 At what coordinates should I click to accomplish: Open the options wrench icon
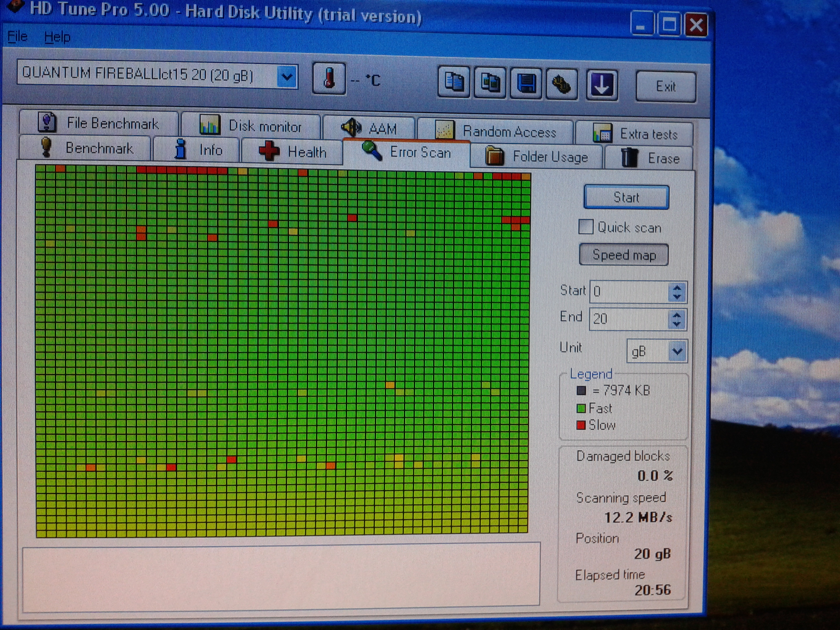[x=562, y=84]
